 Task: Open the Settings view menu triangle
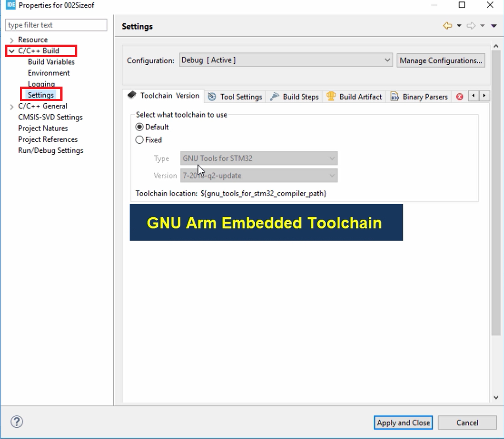coord(494,26)
